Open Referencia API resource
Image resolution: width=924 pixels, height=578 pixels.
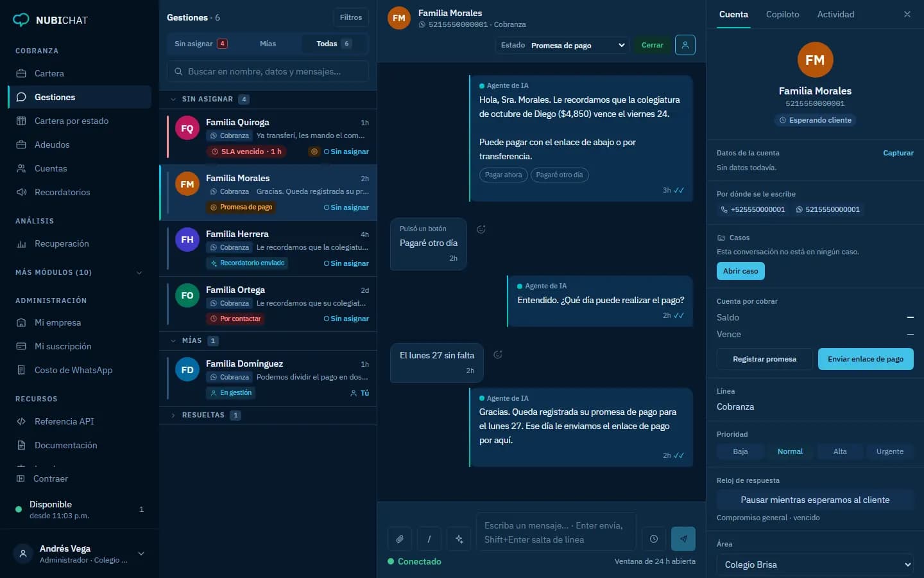point(80,421)
